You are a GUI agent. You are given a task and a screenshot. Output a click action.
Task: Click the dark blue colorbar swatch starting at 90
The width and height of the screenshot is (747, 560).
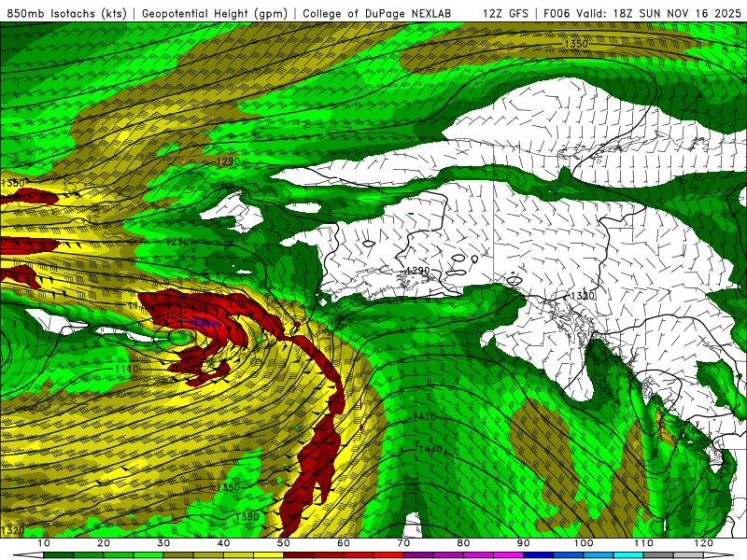(x=539, y=555)
